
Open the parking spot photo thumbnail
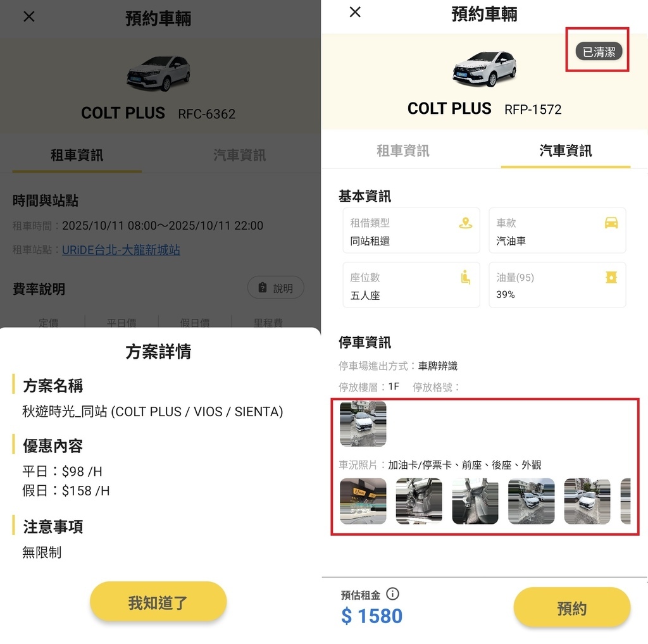tap(363, 423)
